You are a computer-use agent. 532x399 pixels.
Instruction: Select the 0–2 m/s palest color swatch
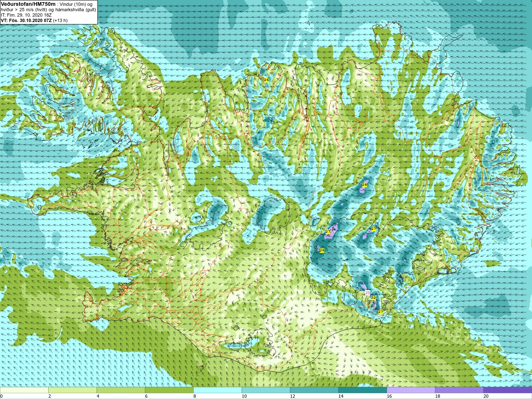[x=24, y=390]
